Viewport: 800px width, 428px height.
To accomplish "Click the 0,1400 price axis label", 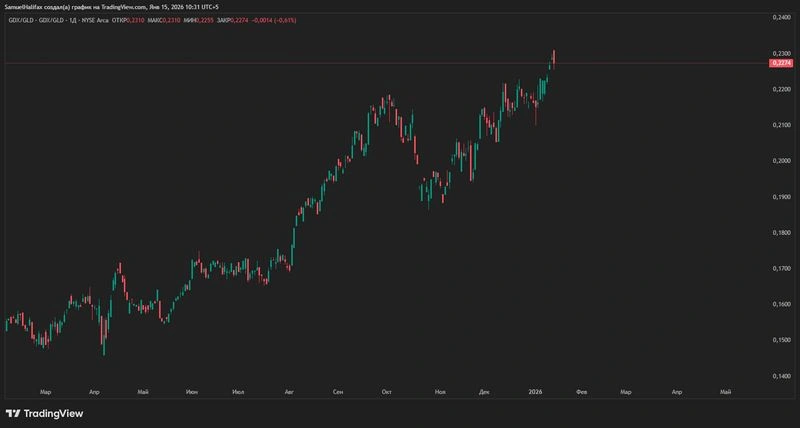I will coord(781,376).
